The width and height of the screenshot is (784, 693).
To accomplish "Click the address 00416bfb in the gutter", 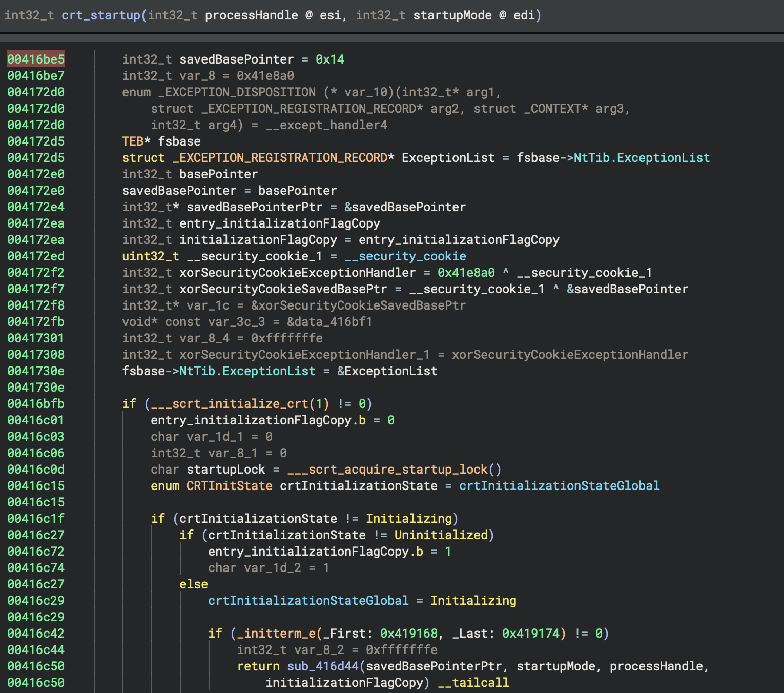I will coord(36,404).
